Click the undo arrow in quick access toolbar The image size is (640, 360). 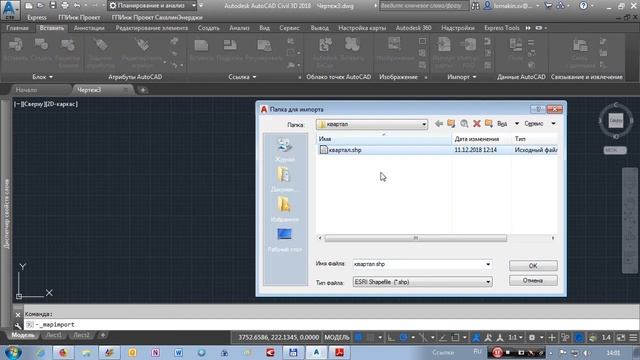coord(77,5)
